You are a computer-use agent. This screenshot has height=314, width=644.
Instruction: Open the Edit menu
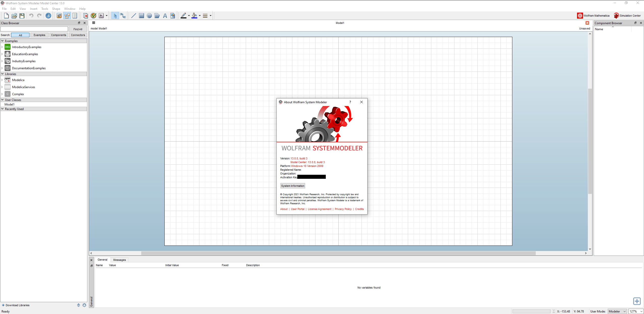(x=13, y=9)
